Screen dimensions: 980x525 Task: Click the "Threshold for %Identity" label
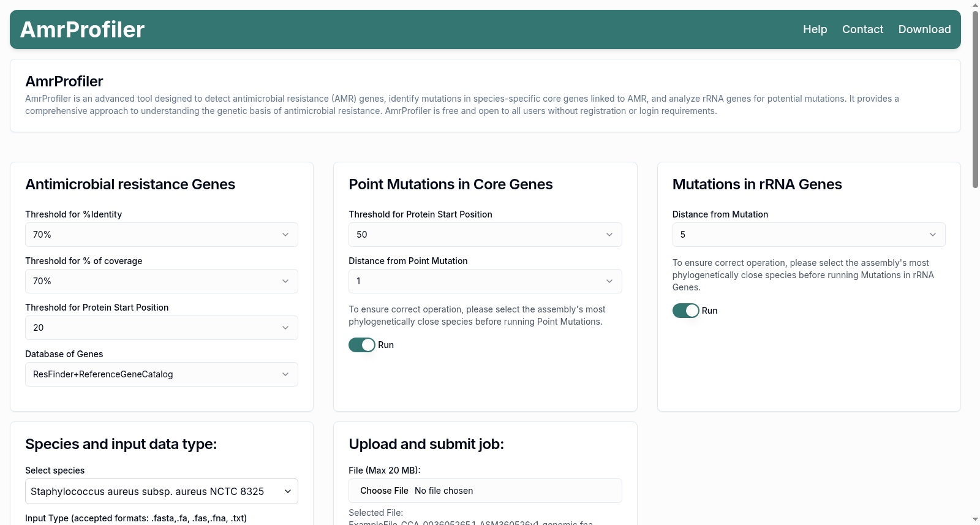click(73, 214)
